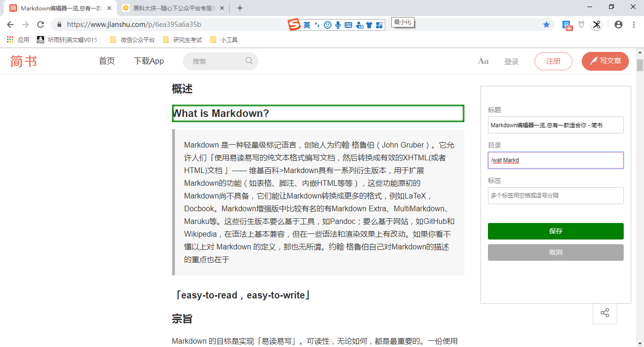Viewport: 644px width, 347px height.
Task: Click the 注册 button
Action: [553, 61]
